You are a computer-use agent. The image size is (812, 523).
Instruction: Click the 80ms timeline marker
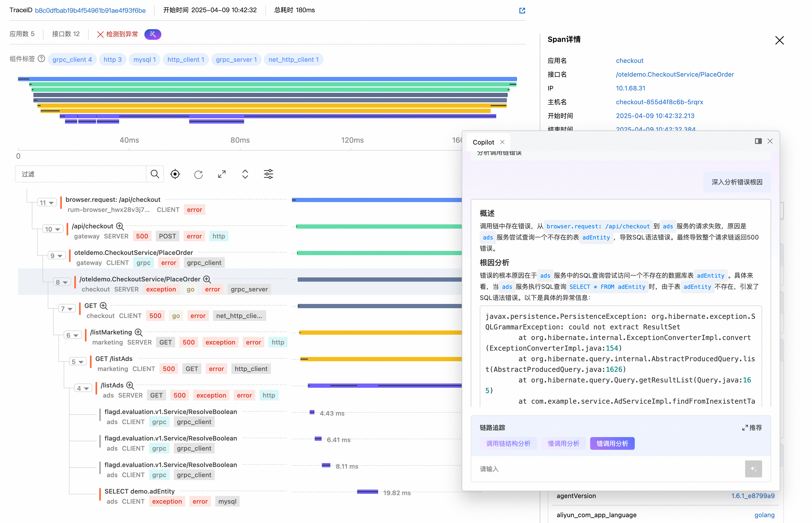pyautogui.click(x=240, y=140)
